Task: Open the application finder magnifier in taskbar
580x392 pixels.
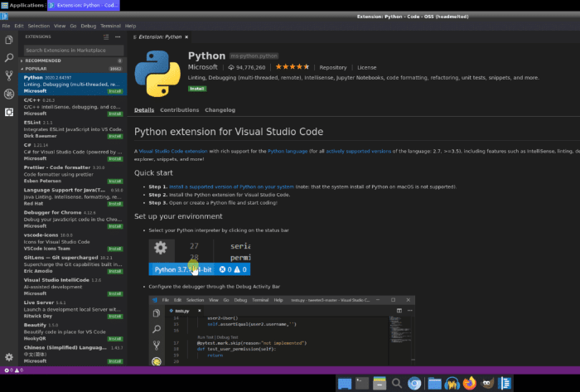Action: tap(397, 384)
